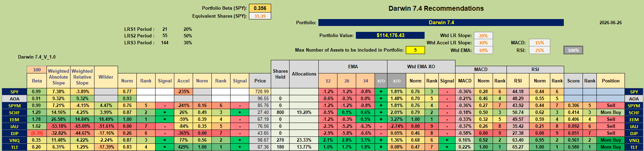
Task: Select the MACD 15% weight cell
Action: [540, 43]
